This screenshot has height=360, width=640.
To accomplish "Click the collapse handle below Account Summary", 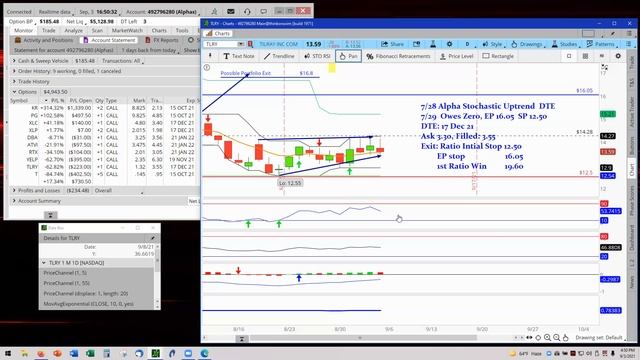I will coord(50,215).
